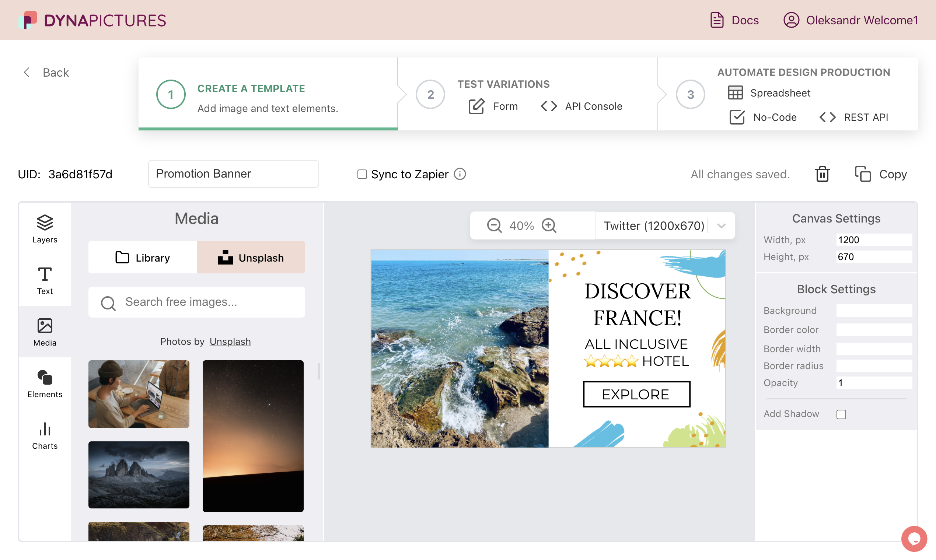This screenshot has width=936, height=560.
Task: Go back using the Back link
Action: (46, 72)
